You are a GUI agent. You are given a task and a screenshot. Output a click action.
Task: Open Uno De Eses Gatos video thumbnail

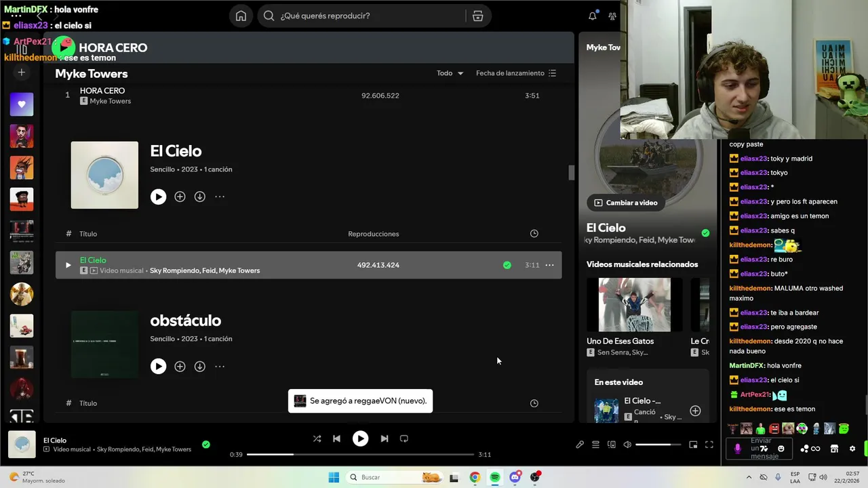click(635, 304)
